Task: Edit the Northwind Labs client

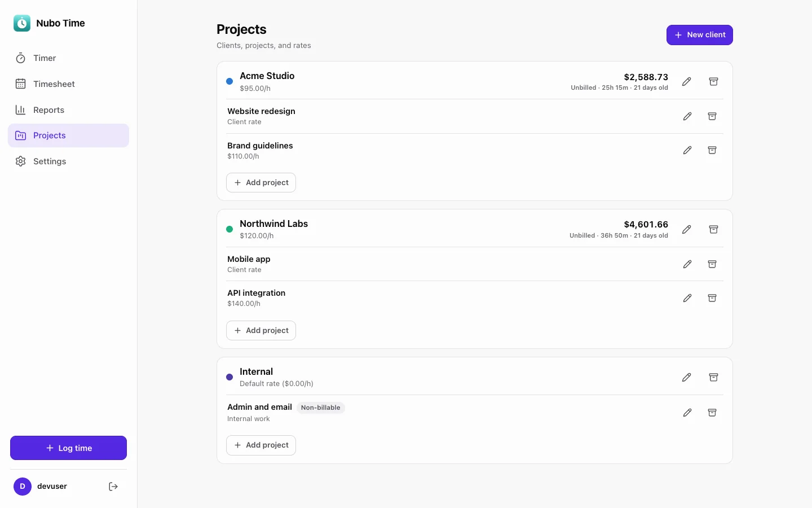Action: (x=686, y=230)
